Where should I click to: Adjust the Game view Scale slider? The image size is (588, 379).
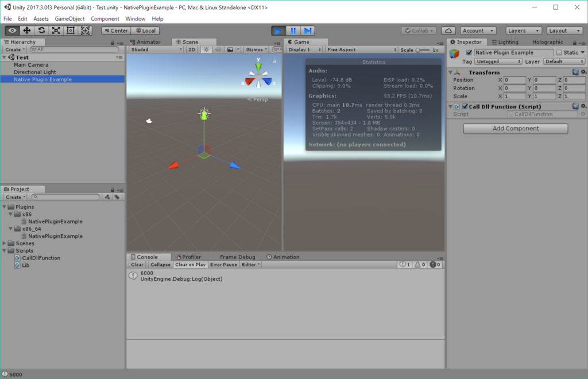pyautogui.click(x=422, y=50)
